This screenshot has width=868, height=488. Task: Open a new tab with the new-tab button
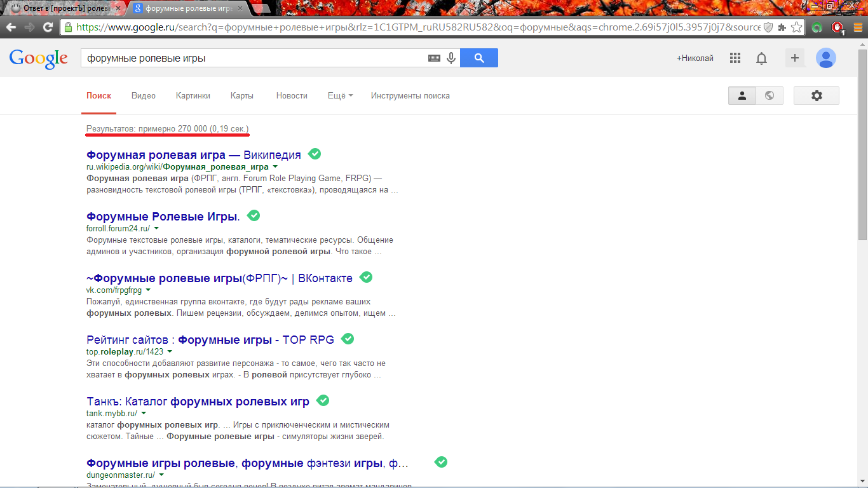click(x=261, y=8)
